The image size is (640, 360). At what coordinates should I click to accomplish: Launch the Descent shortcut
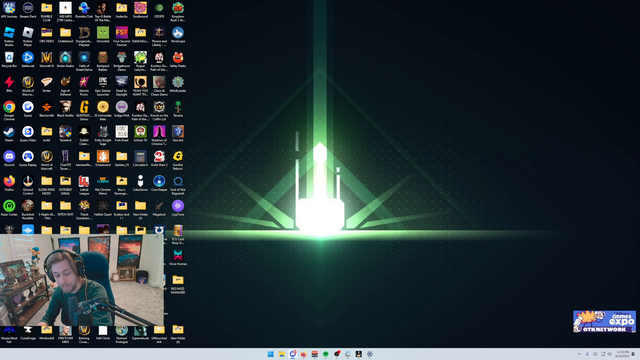pyautogui.click(x=178, y=134)
